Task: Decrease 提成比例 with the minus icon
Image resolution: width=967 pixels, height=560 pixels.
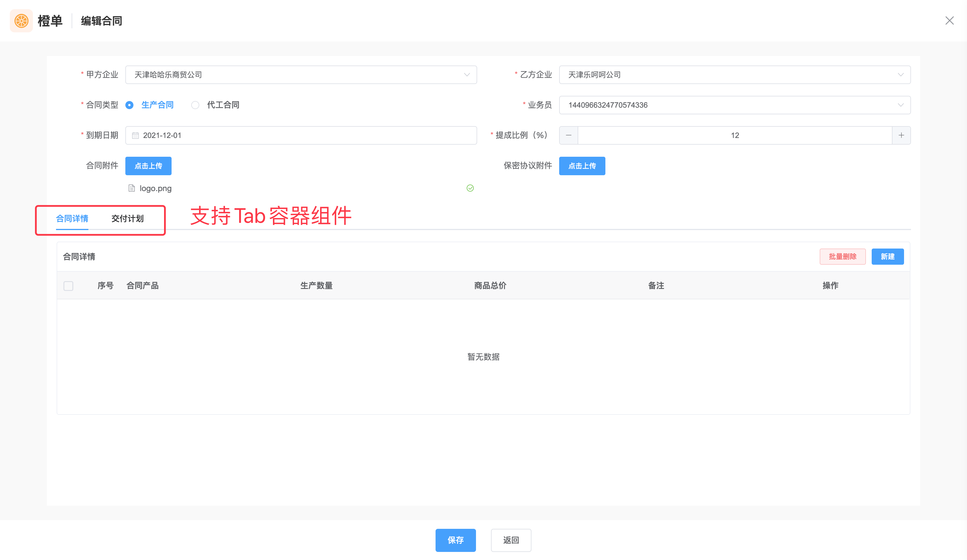Action: (569, 135)
